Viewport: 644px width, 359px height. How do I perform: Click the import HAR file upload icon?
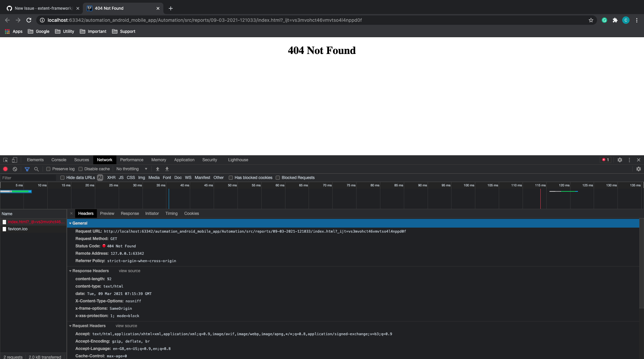(158, 169)
